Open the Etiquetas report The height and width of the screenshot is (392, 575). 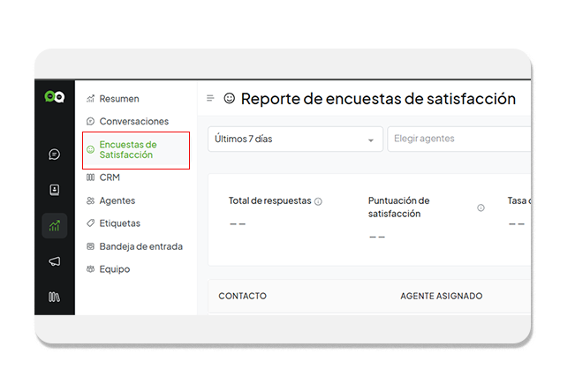click(x=113, y=223)
